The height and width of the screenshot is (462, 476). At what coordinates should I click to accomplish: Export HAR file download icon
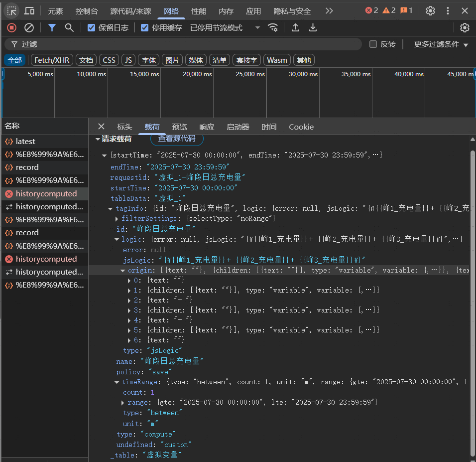click(x=313, y=27)
